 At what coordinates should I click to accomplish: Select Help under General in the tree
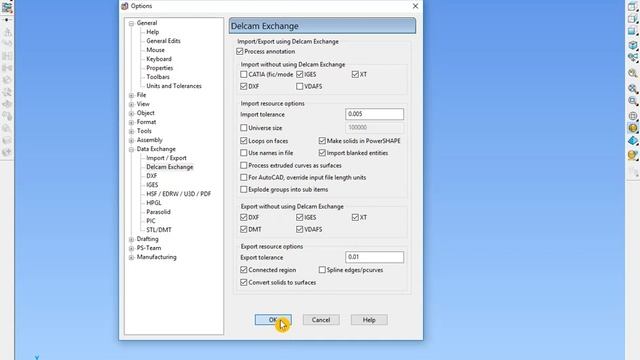(153, 32)
